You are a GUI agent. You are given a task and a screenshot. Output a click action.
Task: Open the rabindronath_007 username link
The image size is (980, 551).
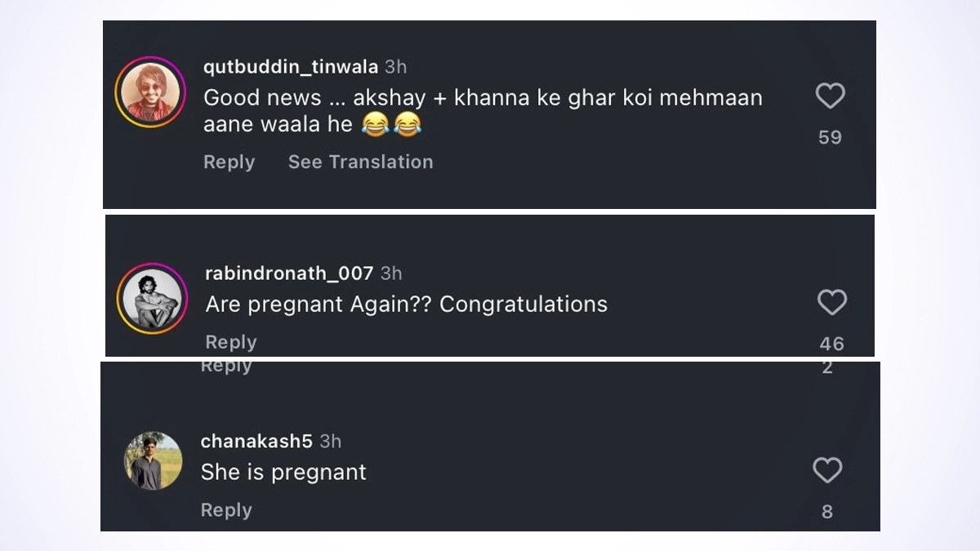289,273
